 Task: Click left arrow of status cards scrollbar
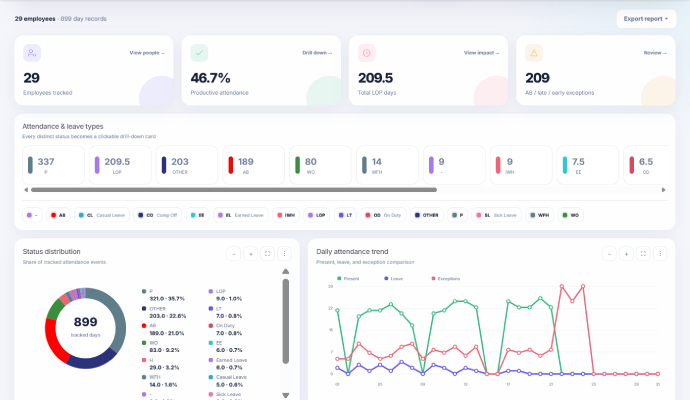click(x=26, y=190)
